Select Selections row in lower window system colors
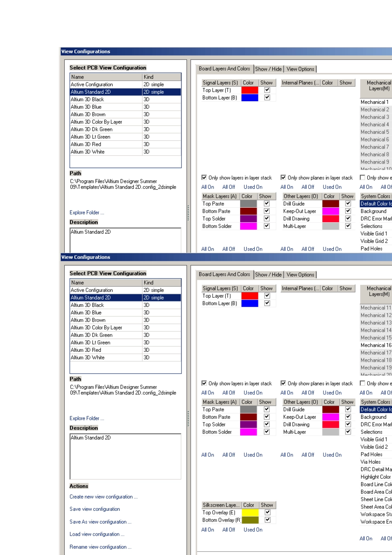This screenshot has height=555, width=392. 376,432
